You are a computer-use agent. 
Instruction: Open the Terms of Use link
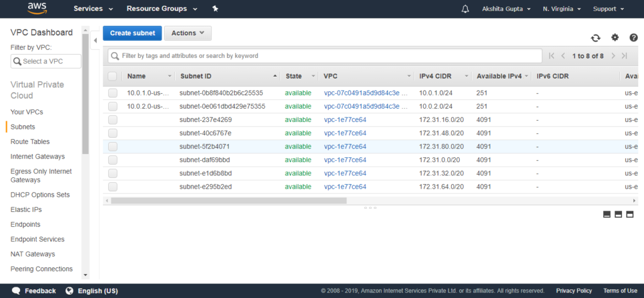(620, 290)
